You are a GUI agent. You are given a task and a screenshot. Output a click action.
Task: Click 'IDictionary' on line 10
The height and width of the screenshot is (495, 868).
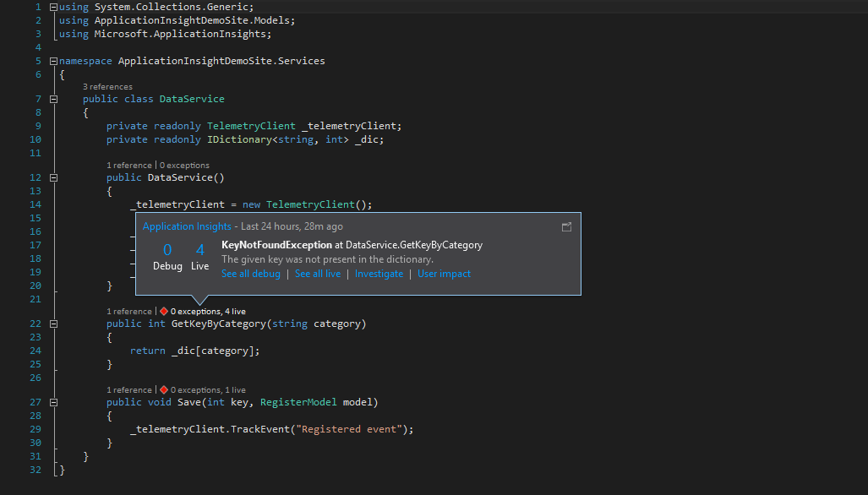click(240, 139)
